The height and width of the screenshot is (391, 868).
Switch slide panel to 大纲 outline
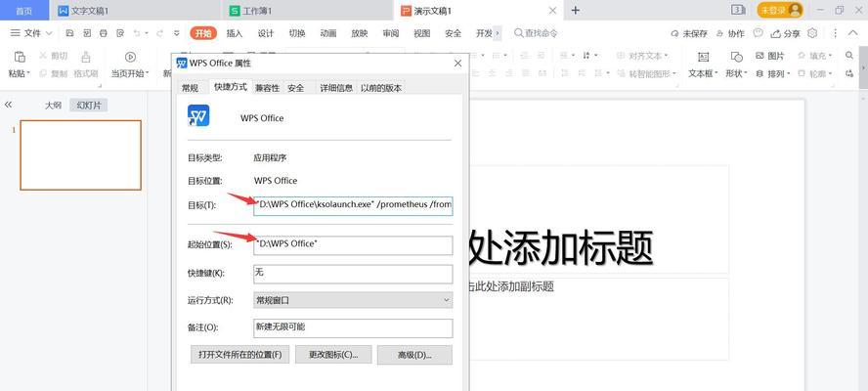pos(53,106)
